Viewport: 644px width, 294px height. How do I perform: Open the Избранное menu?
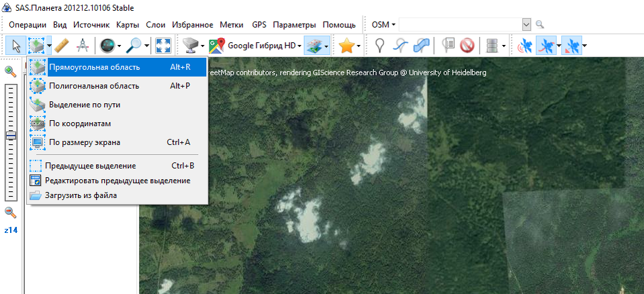click(x=193, y=25)
